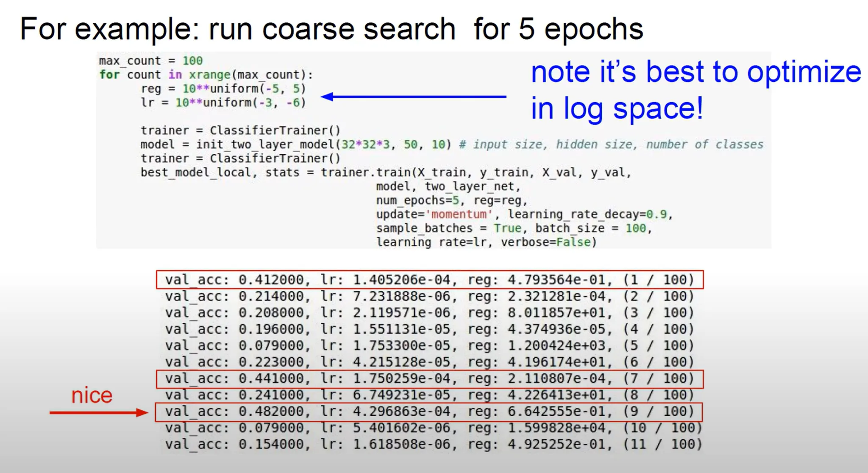
Task: Click the blue arrow pointing at the code
Action: click(x=413, y=97)
